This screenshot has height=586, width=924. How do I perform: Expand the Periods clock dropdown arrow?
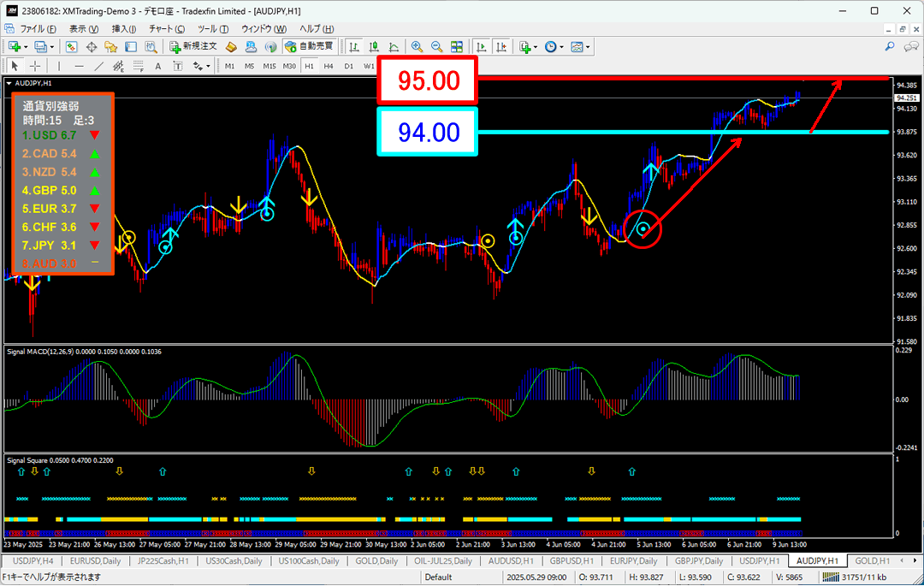pyautogui.click(x=561, y=47)
